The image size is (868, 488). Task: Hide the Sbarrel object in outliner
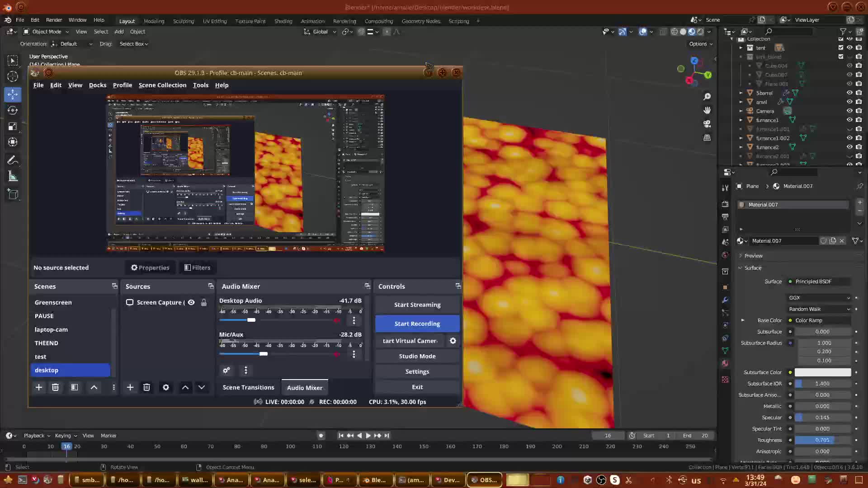click(849, 93)
